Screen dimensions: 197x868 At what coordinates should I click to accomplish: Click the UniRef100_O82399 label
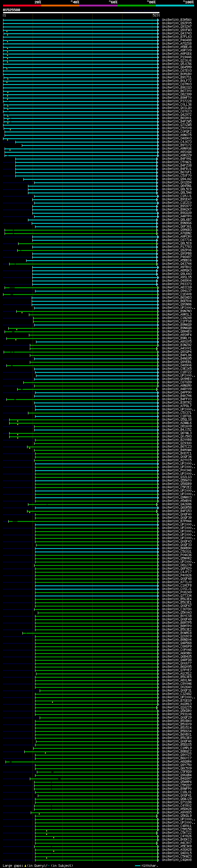pyautogui.click(x=176, y=94)
